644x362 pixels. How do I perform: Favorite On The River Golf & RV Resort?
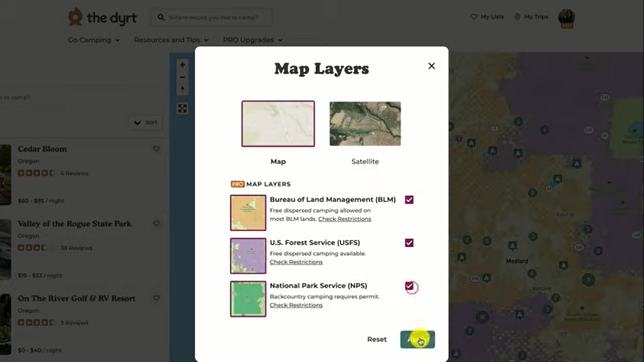click(x=157, y=298)
